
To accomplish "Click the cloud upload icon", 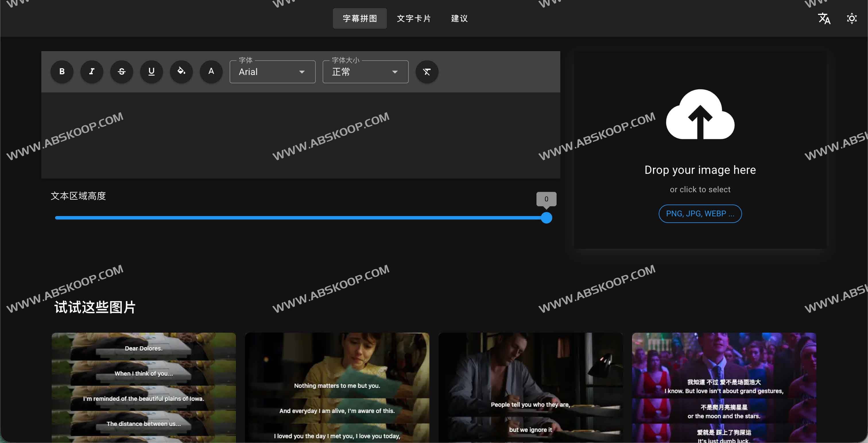I will [x=700, y=115].
